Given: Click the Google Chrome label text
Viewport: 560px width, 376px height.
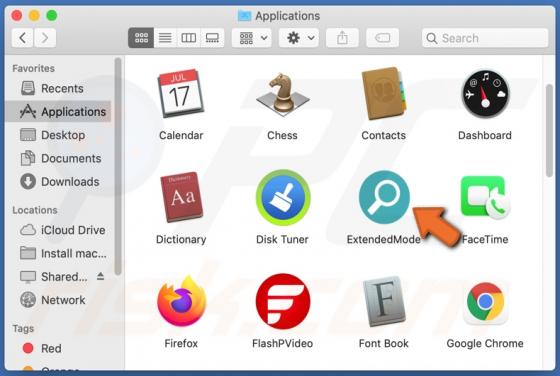Looking at the screenshot, I should click(485, 344).
